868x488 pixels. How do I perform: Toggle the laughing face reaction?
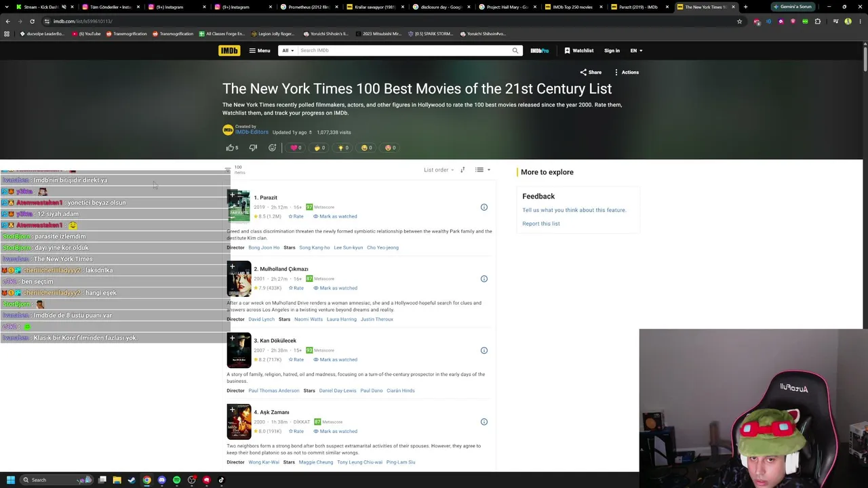pos(366,148)
